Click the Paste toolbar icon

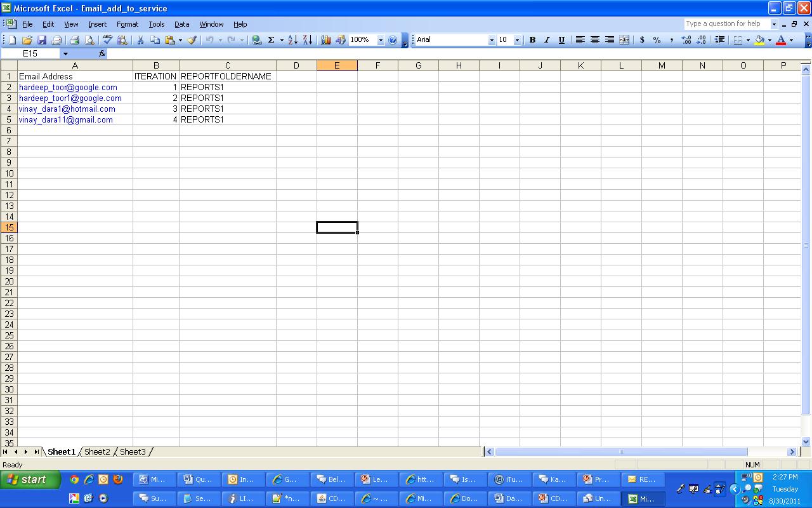point(170,39)
